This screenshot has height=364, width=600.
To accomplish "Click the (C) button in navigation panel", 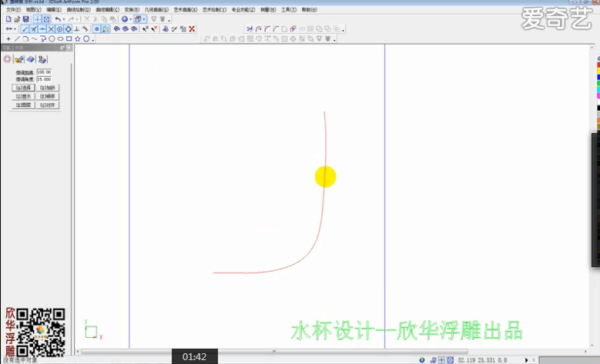I will (x=23, y=96).
